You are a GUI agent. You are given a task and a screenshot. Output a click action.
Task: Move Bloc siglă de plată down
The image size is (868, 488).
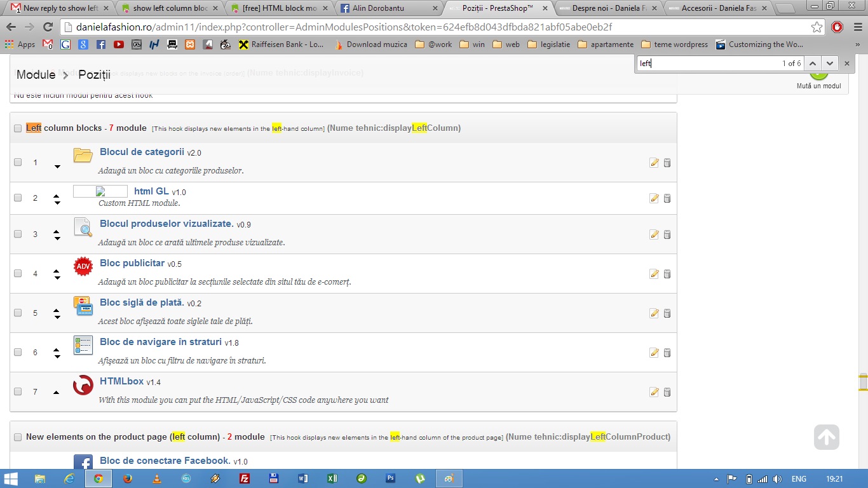[57, 317]
